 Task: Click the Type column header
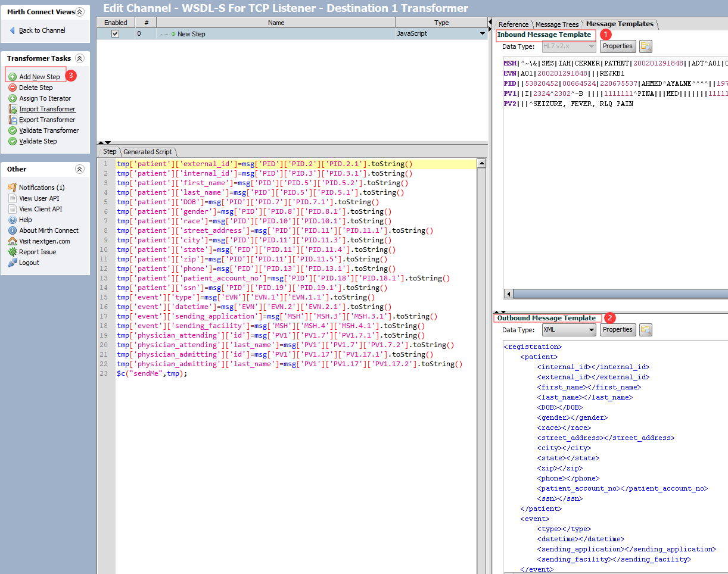coord(441,23)
